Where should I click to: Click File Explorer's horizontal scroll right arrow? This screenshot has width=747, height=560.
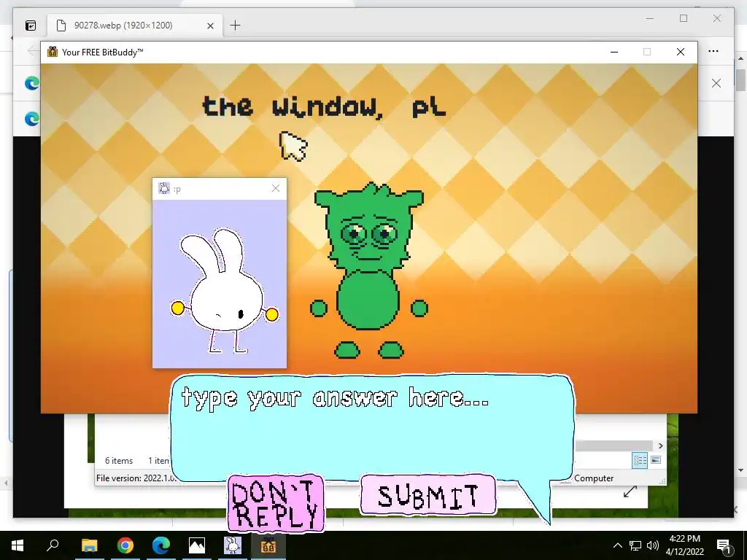pyautogui.click(x=660, y=446)
